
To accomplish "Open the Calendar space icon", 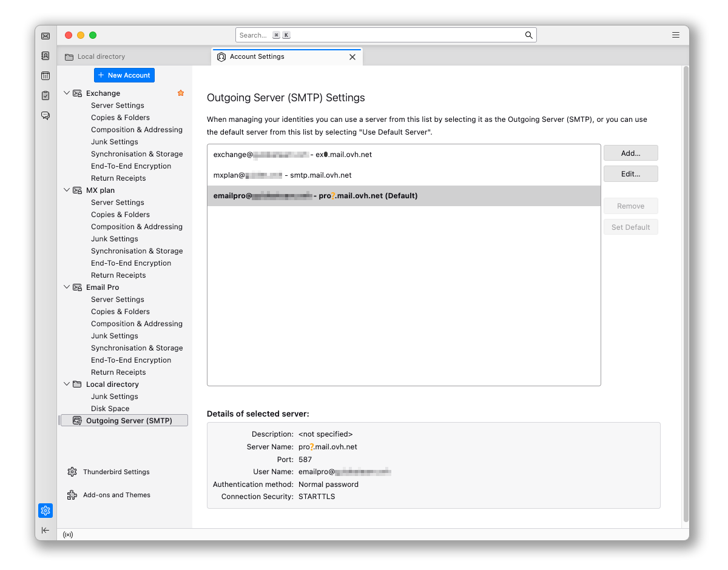I will [x=45, y=76].
